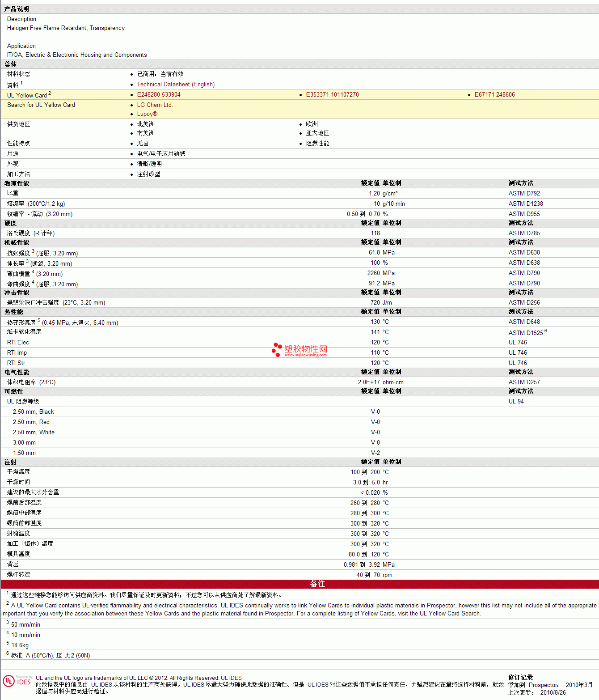
Task: Click the RTI Imp row label
Action: pyautogui.click(x=17, y=352)
